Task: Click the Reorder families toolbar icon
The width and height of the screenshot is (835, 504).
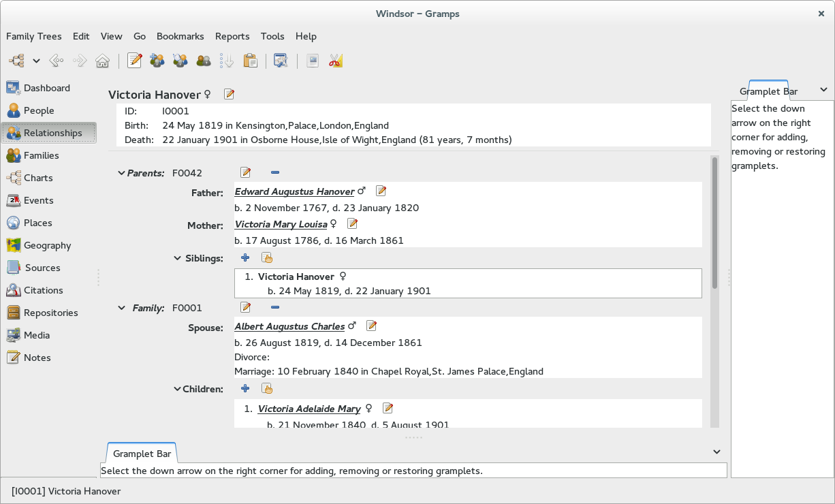Action: (x=227, y=61)
